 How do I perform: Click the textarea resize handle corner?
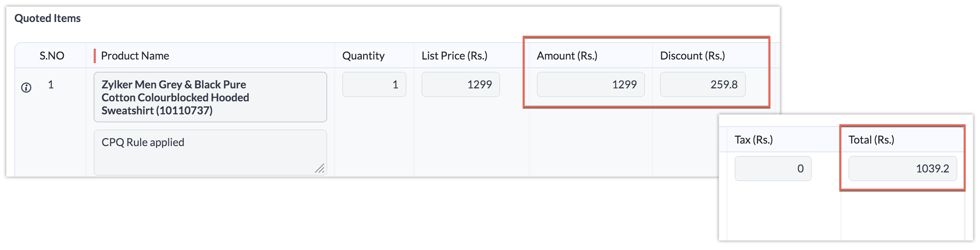(x=320, y=168)
